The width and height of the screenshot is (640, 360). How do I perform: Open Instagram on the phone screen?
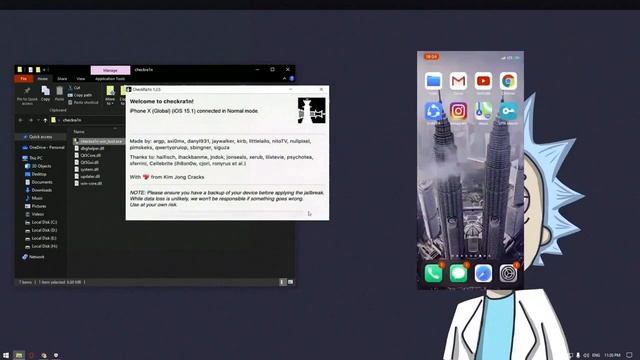pos(458,111)
